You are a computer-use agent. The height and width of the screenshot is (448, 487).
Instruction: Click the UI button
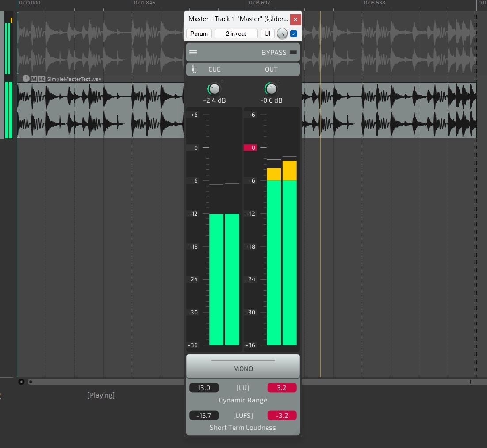[x=267, y=34]
